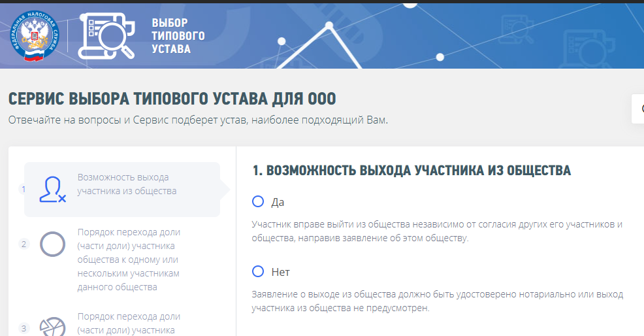Screen dimensions: 644x336
Task: Click the cut-off white button at right edge
Action: point(638,109)
